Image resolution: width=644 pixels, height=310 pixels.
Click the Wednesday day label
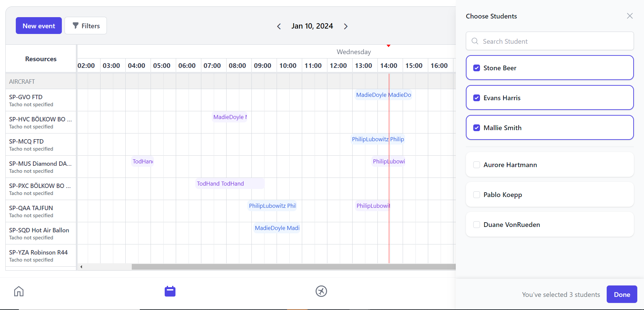click(x=354, y=52)
